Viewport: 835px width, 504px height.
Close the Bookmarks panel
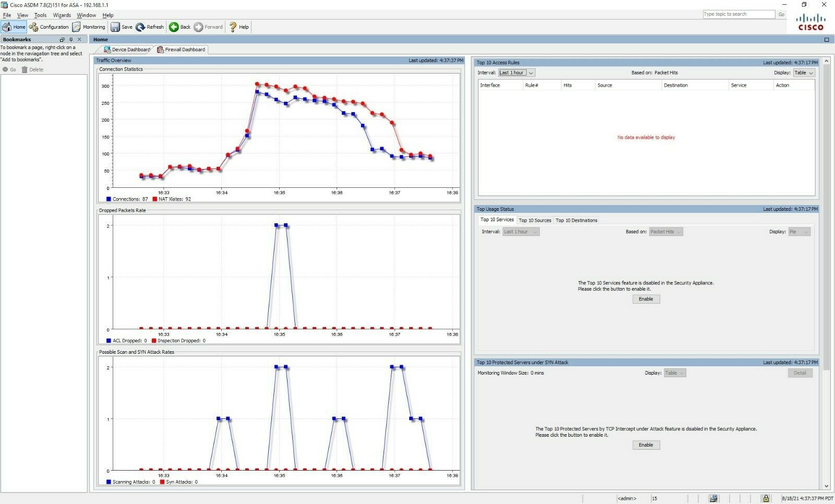pos(79,40)
